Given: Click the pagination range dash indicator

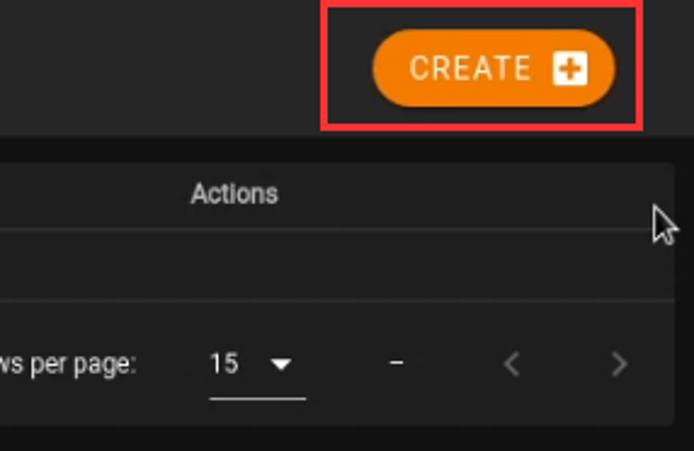Looking at the screenshot, I should coord(397,363).
